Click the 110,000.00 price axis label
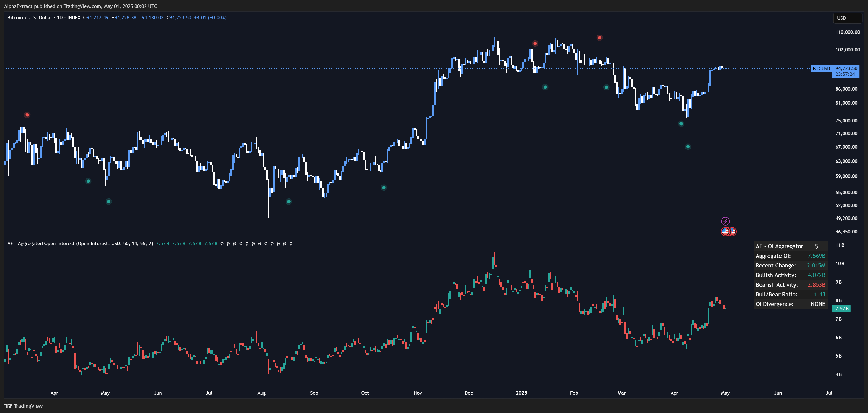The image size is (868, 413). coord(848,32)
